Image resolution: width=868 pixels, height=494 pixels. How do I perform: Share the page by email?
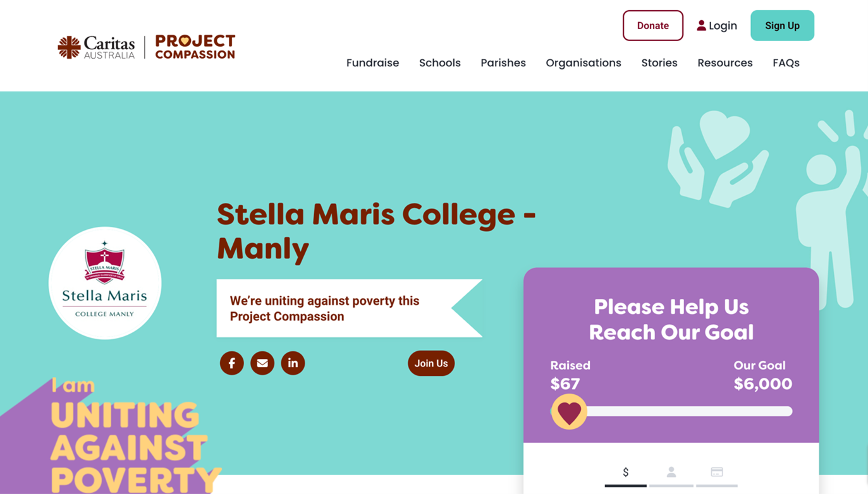click(262, 363)
